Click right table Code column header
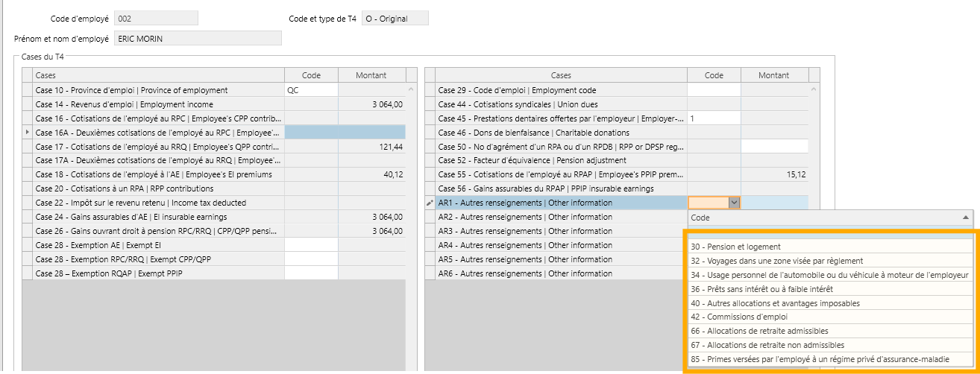980x374 pixels. click(x=714, y=75)
